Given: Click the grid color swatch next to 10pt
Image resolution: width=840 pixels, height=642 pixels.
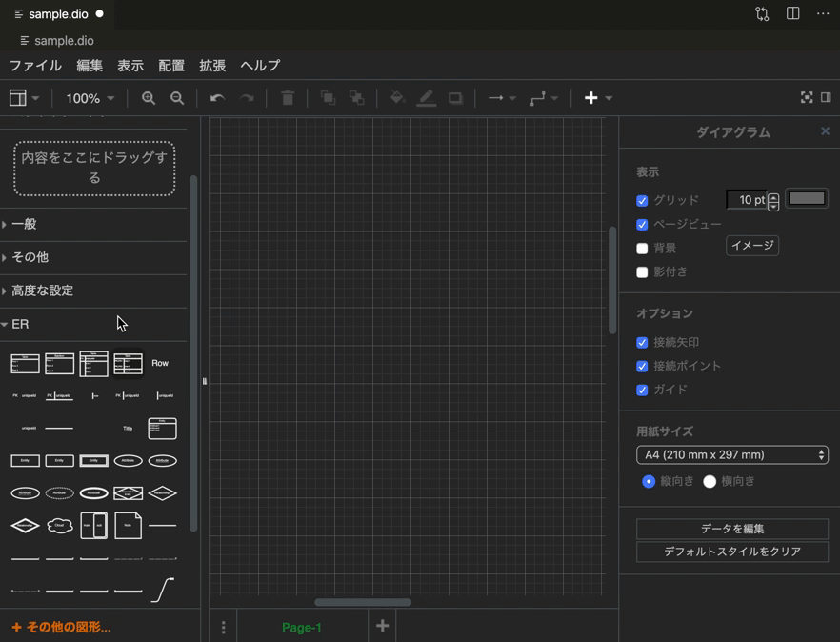Looking at the screenshot, I should click(806, 198).
